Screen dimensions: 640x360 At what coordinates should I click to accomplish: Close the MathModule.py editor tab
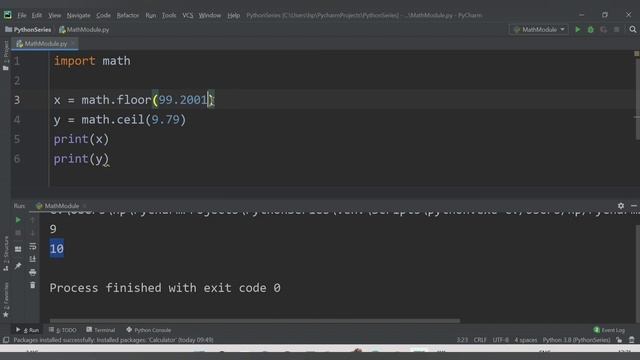coord(73,44)
